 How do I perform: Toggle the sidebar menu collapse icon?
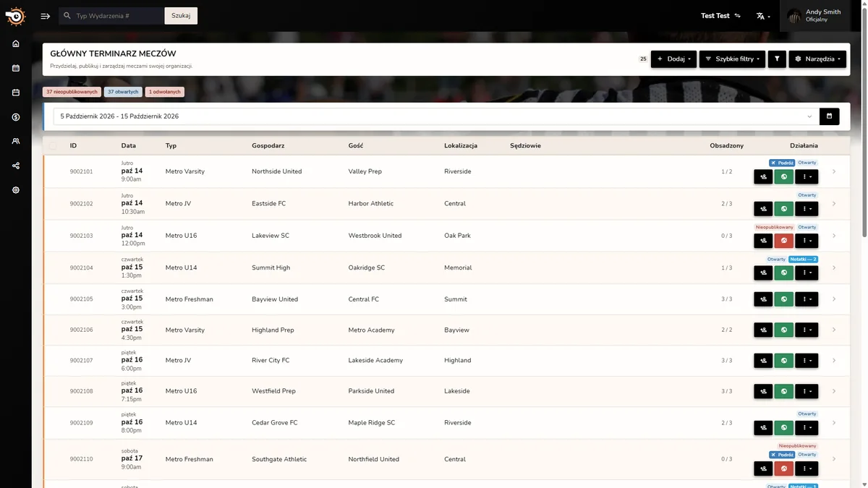[46, 16]
